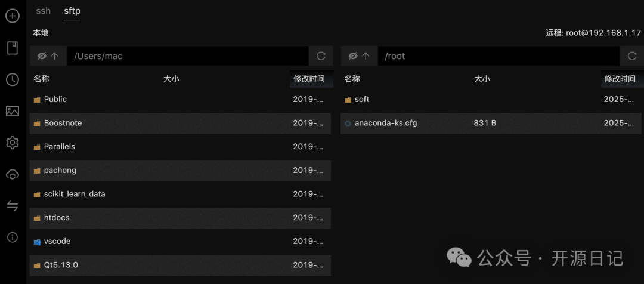Click the new session plus icon

point(13,16)
